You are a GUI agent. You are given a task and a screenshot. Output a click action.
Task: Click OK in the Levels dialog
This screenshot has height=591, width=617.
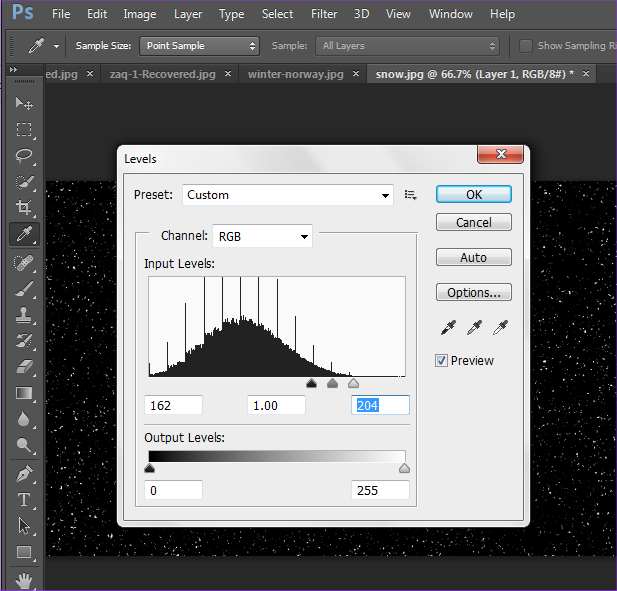click(473, 195)
